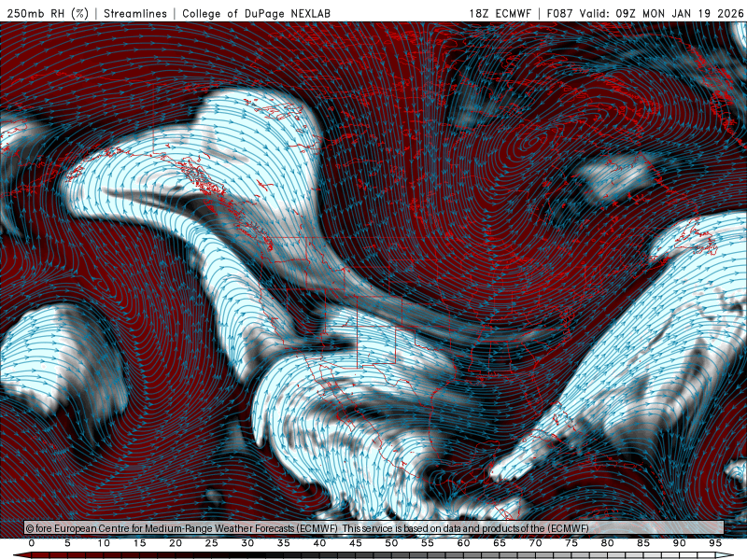Image resolution: width=747 pixels, height=560 pixels.
Task: Click the "20" label on the RH scale
Action: coord(176,543)
